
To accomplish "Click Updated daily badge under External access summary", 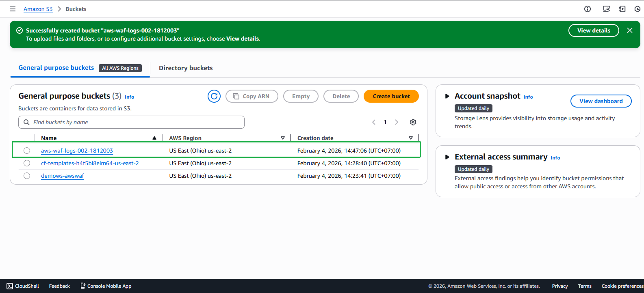I will 473,169.
